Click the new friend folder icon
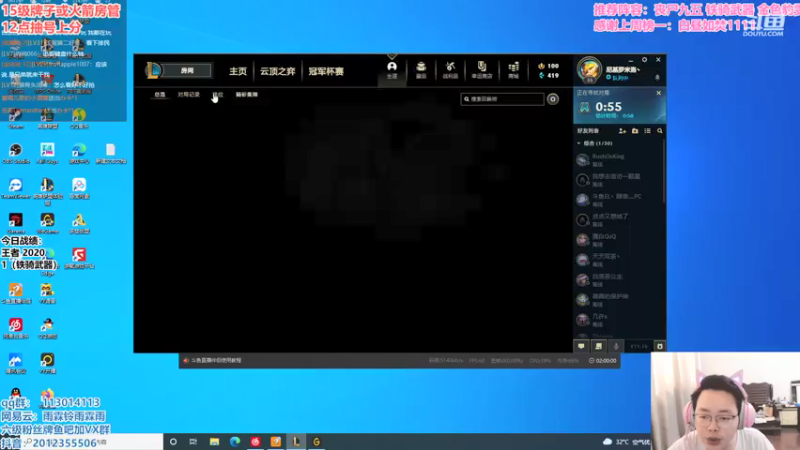The width and height of the screenshot is (800, 450). pos(635,131)
